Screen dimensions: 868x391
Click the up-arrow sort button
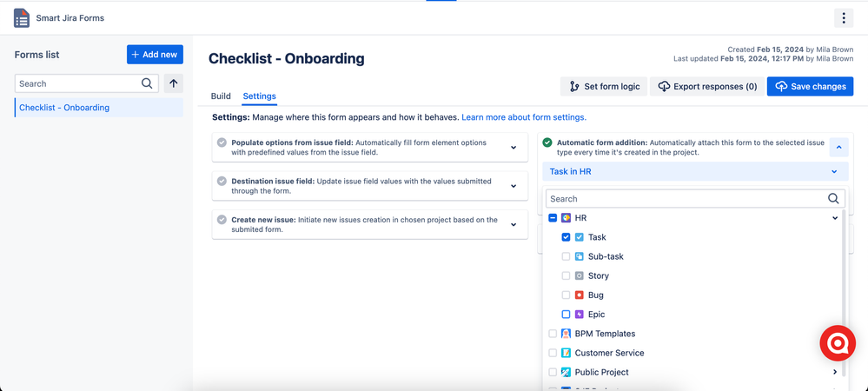pos(173,83)
